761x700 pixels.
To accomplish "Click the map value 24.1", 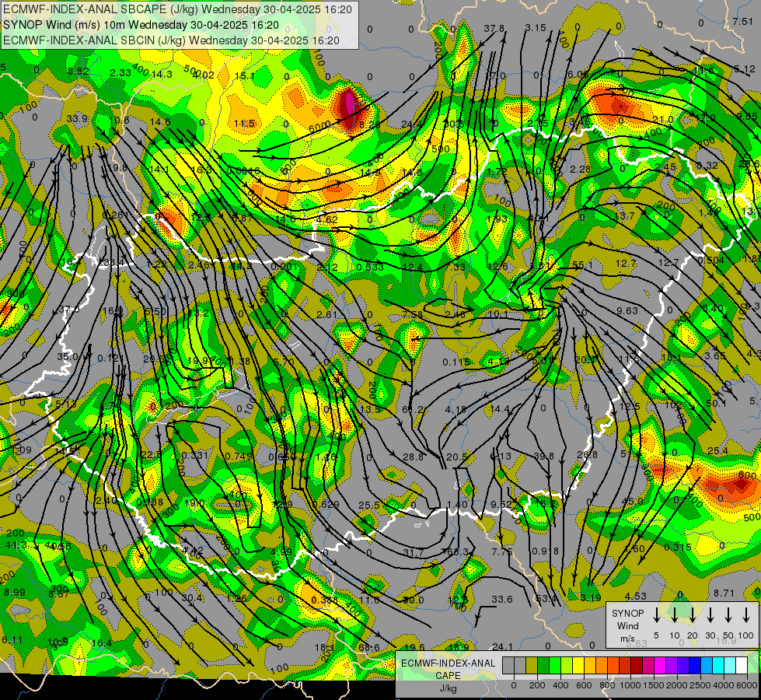I will (502, 646).
